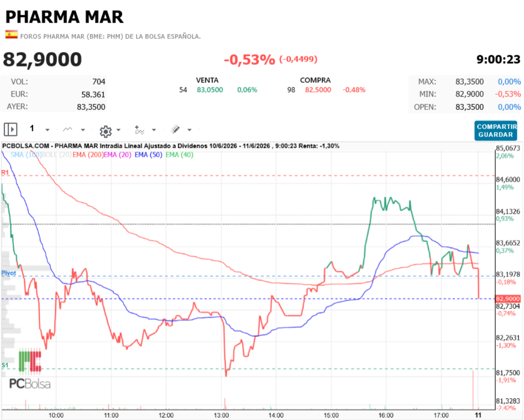This screenshot has height=420, width=524.
Task: Click the time 9:00:23
Action: tap(498, 60)
